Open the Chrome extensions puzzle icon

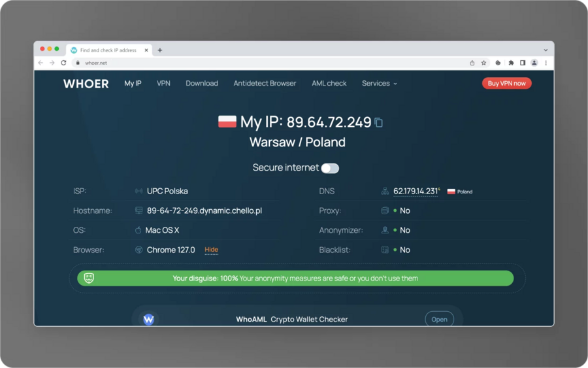(x=511, y=63)
